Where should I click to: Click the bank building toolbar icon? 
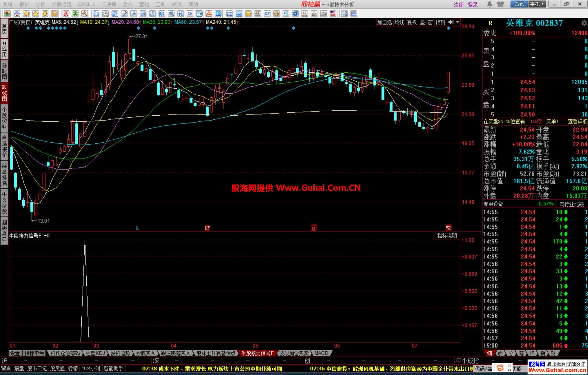(323, 14)
